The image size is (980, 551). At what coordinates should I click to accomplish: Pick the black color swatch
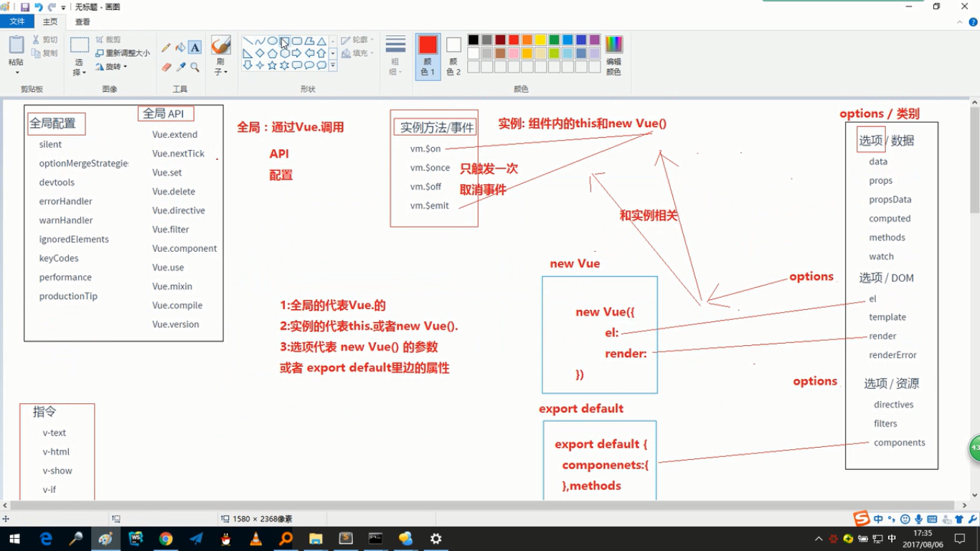point(473,40)
